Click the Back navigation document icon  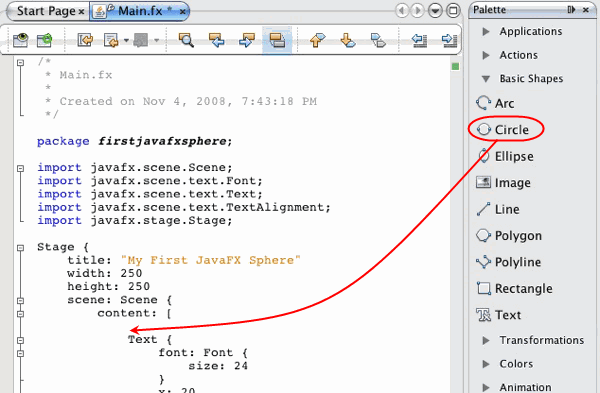pos(111,40)
